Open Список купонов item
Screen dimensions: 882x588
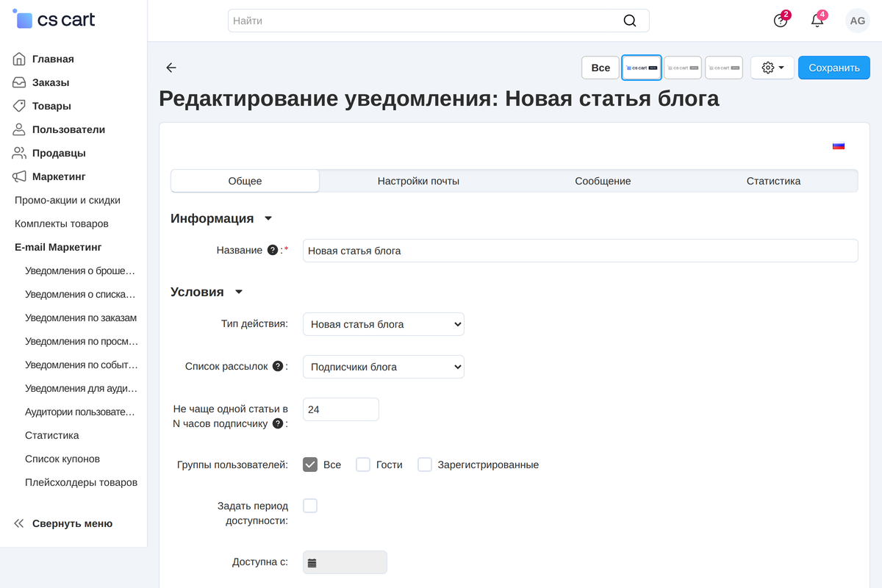tap(62, 459)
